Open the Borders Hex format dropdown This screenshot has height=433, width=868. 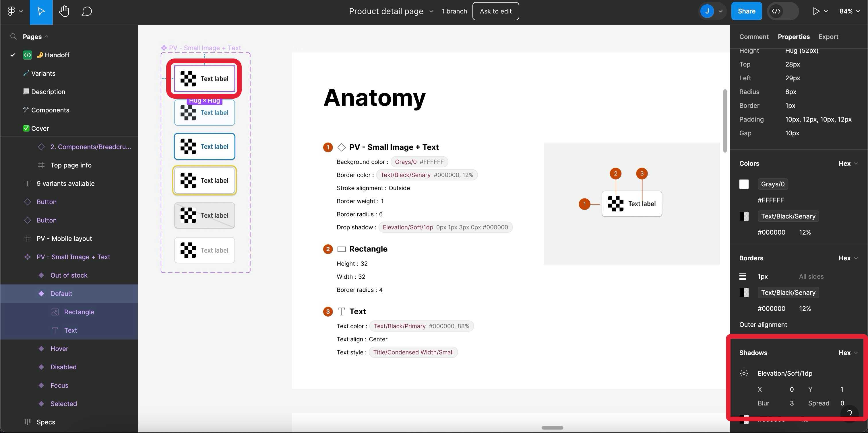(x=848, y=258)
